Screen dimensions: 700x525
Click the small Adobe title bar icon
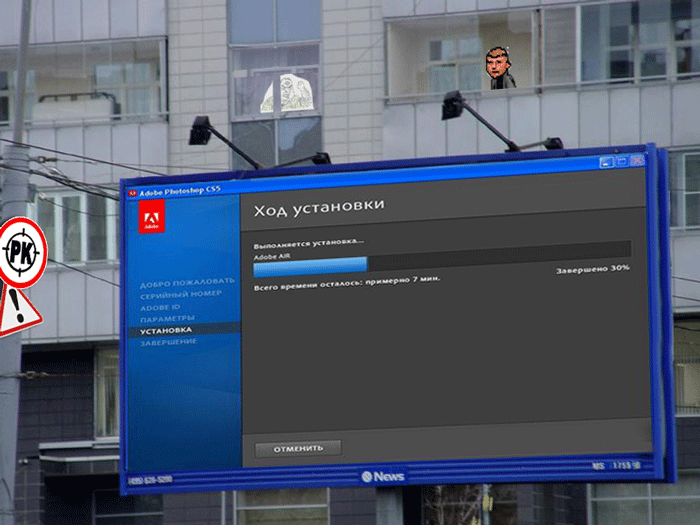tap(132, 193)
